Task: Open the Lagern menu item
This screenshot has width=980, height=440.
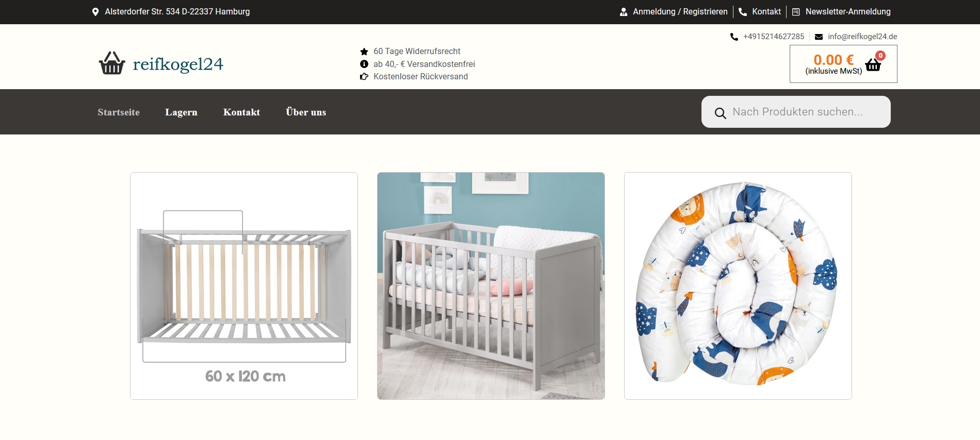Action: 181,112
